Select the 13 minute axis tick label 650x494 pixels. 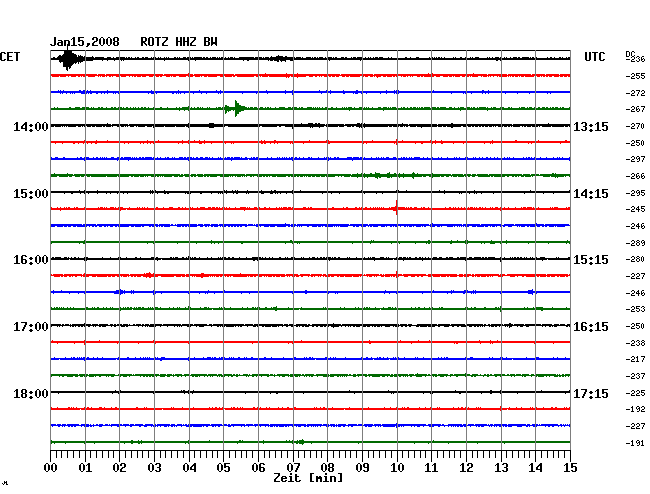pos(501,468)
